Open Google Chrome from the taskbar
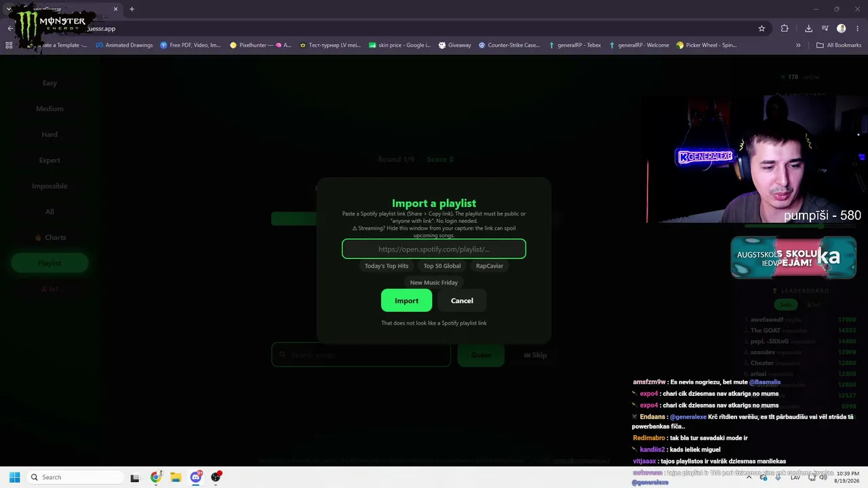 tap(155, 477)
